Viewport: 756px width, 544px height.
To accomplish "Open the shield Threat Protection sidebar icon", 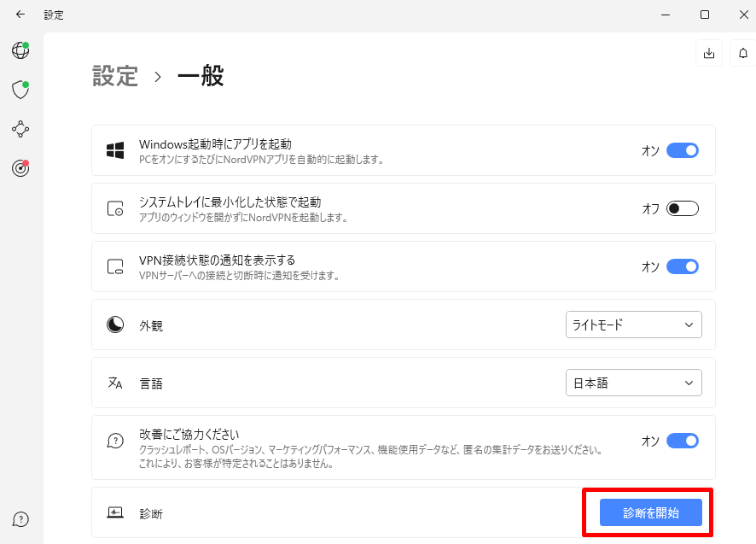I will (x=20, y=90).
